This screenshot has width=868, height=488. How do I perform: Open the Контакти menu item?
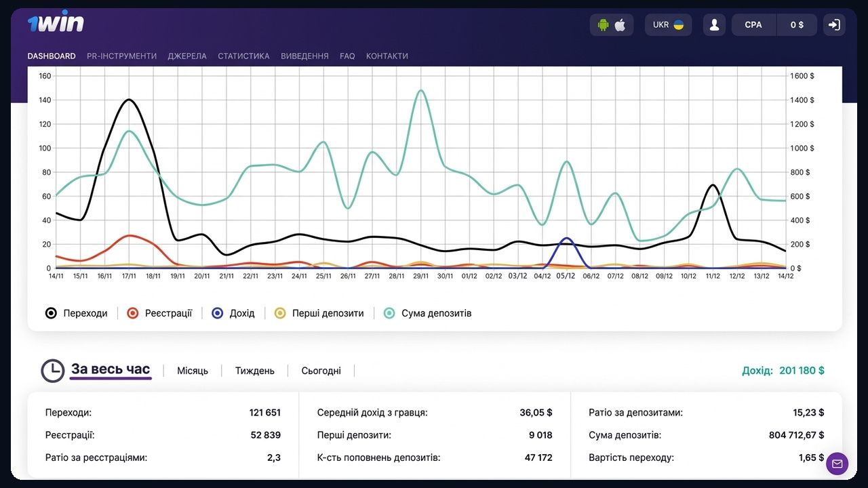pos(387,56)
